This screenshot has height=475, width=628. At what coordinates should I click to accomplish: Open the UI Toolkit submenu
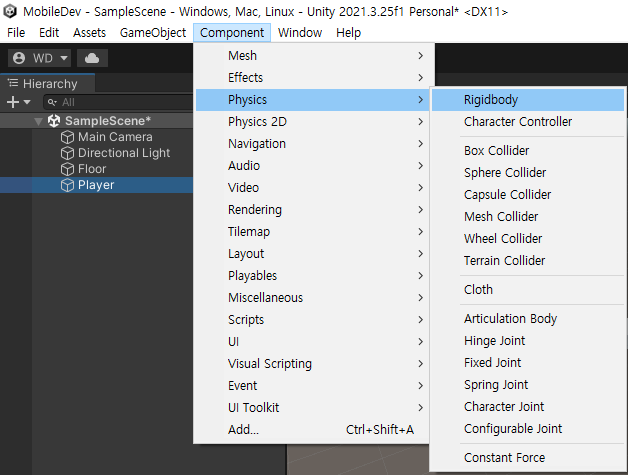click(312, 408)
